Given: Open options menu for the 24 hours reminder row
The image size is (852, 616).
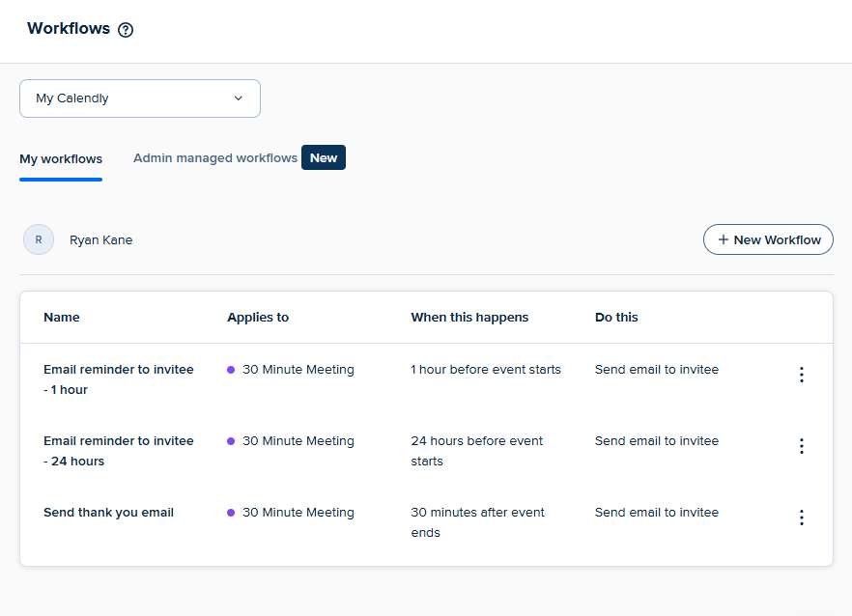Looking at the screenshot, I should [802, 446].
